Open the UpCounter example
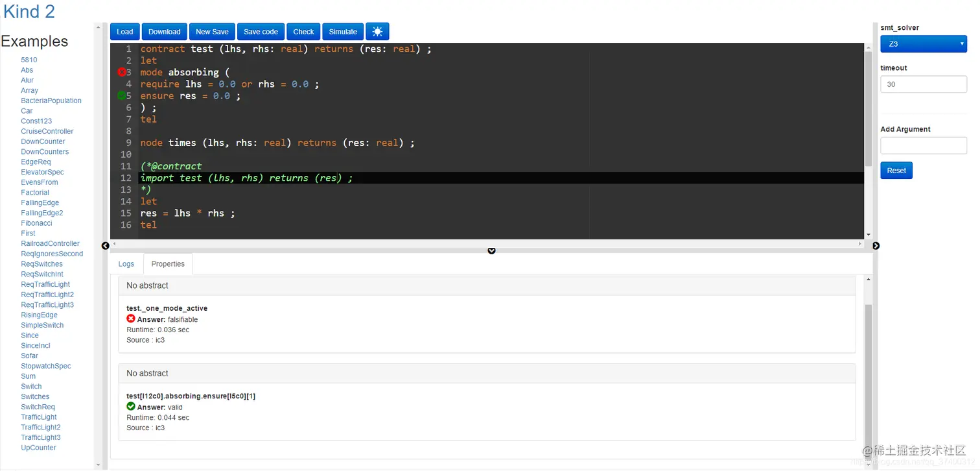This screenshot has width=980, height=471. click(39, 448)
